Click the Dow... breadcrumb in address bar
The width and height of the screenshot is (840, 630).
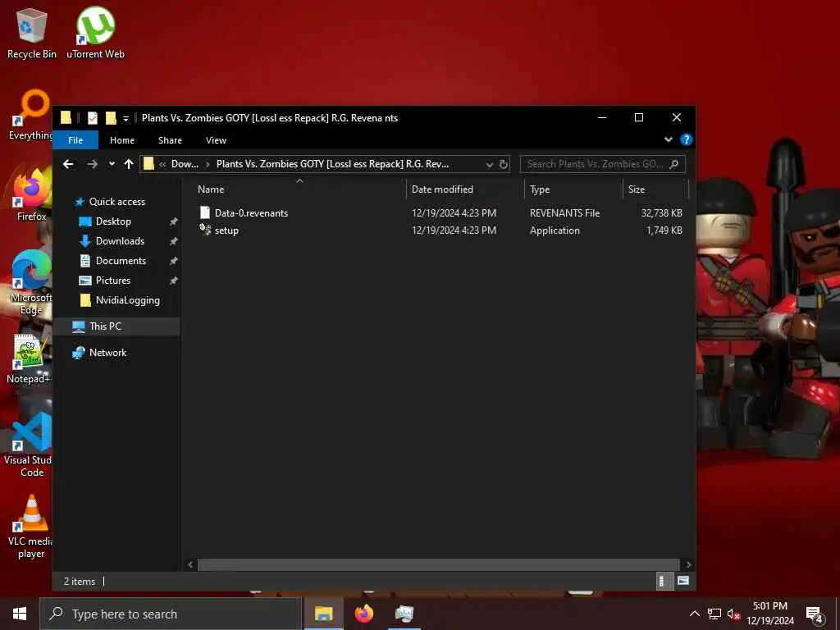(x=185, y=164)
